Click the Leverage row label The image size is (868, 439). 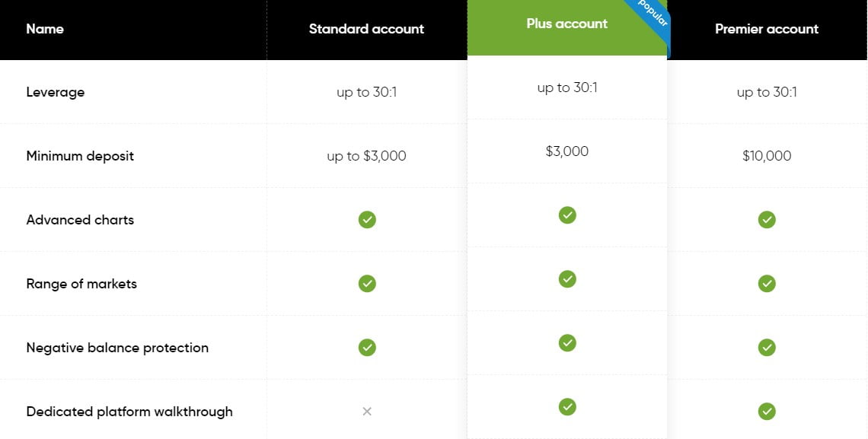pos(56,92)
